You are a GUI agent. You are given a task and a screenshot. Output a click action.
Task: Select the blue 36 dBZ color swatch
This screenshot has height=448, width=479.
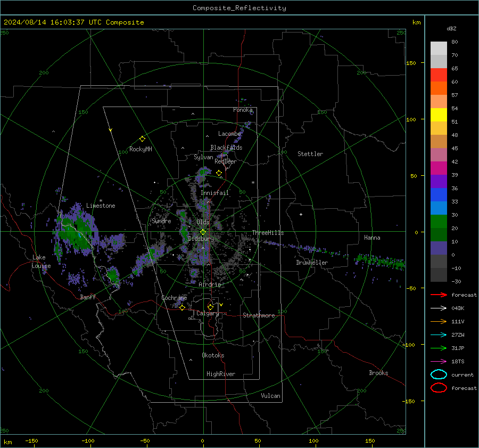[439, 194]
